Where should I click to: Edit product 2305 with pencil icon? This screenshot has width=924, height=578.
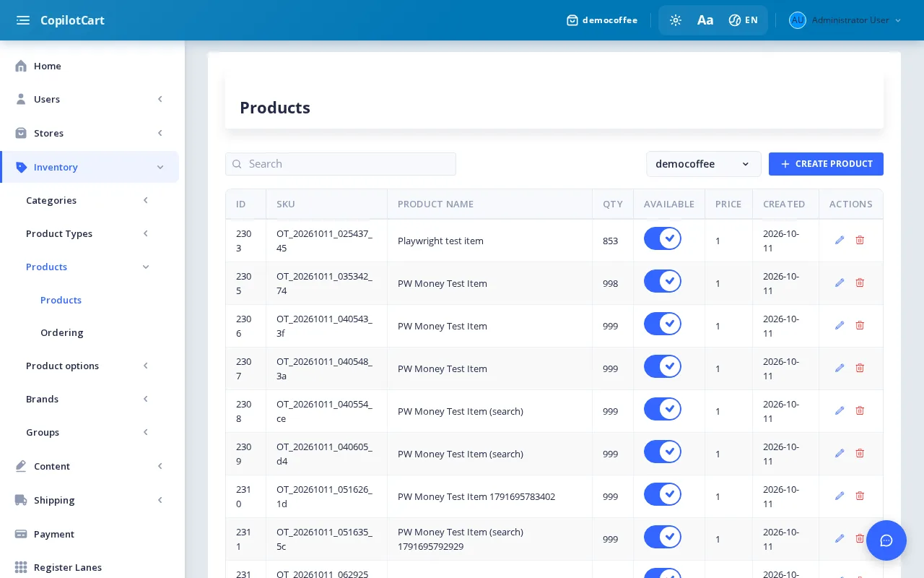pos(840,282)
